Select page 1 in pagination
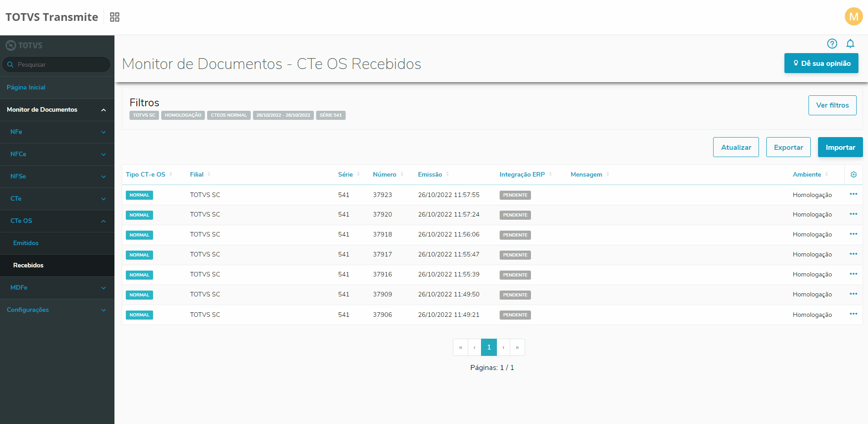868x424 pixels. 489,347
